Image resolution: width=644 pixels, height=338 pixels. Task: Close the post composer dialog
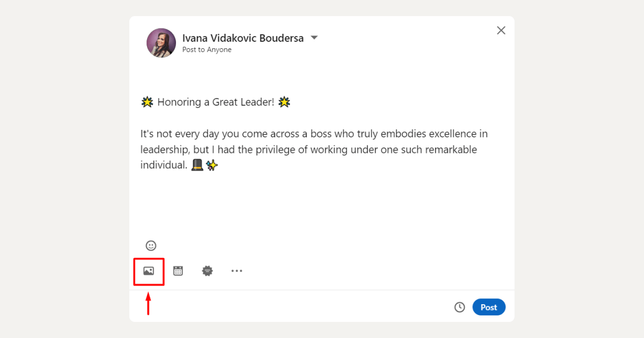point(501,31)
